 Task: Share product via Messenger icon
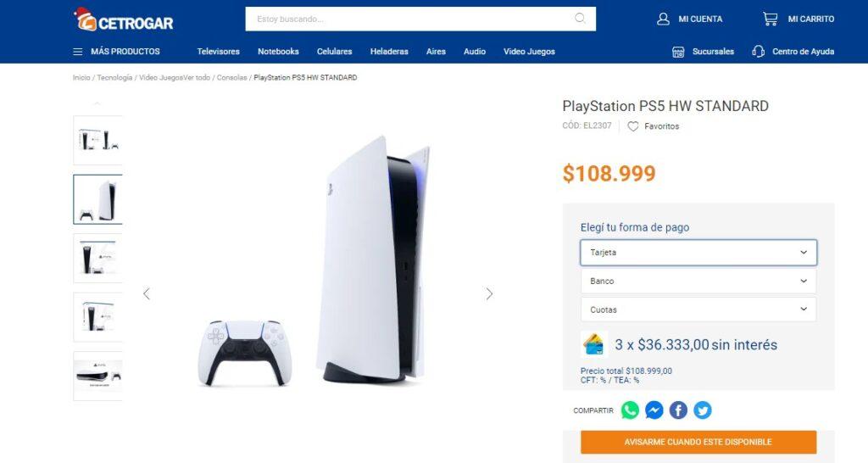pos(654,410)
